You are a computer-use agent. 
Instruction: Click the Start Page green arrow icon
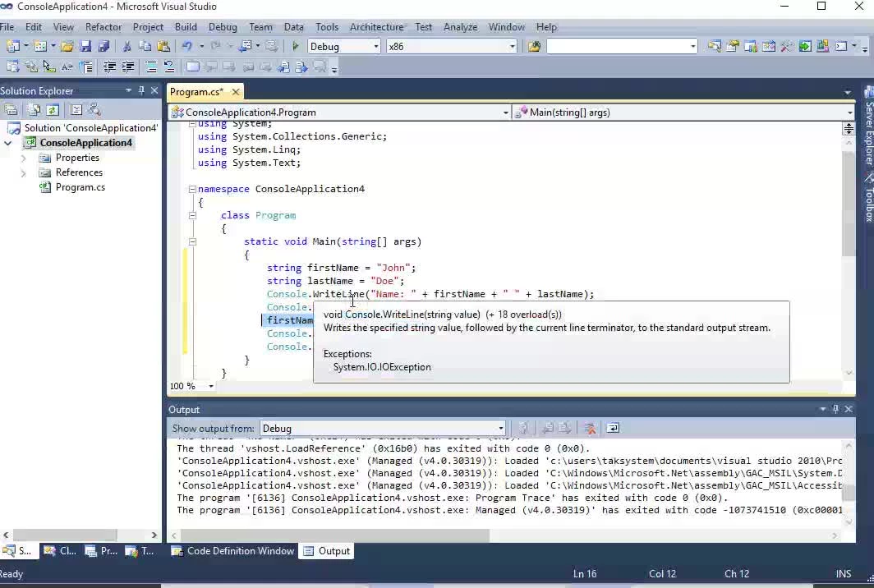(805, 46)
